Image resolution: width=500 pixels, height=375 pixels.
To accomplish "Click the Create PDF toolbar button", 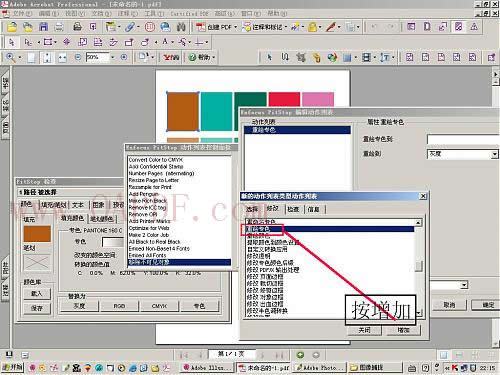I will click(x=216, y=27).
